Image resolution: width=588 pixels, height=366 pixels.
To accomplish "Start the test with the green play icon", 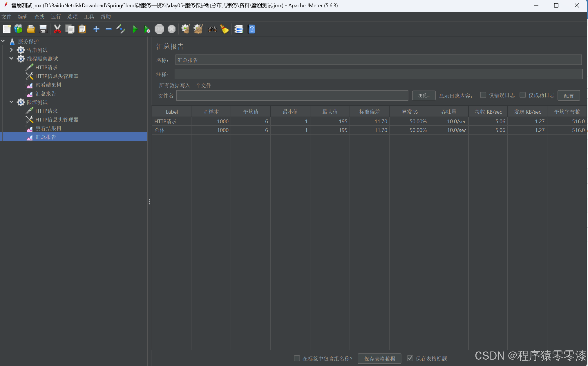I will pyautogui.click(x=135, y=29).
